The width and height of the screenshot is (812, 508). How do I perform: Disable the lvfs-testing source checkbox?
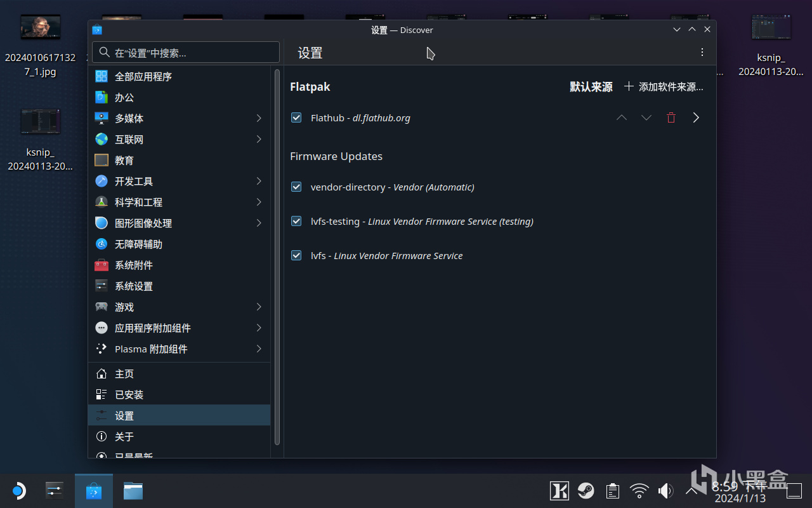pyautogui.click(x=296, y=221)
